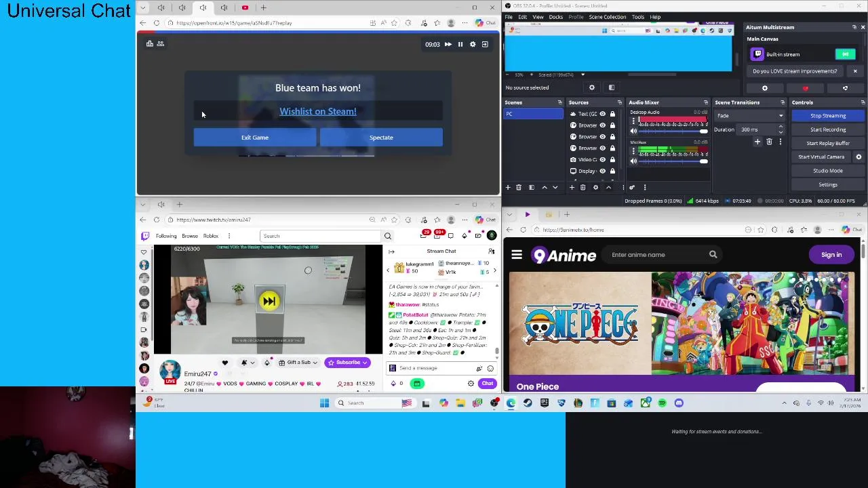
Task: Add a new source in OBS Sources panel
Action: coord(572,188)
